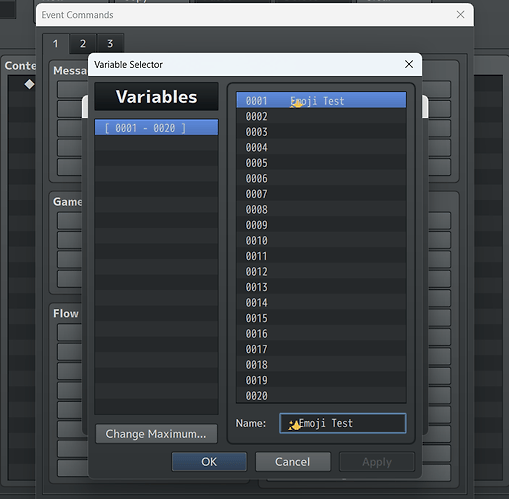509x499 pixels.
Task: Select variable row 0015
Action: [321, 317]
